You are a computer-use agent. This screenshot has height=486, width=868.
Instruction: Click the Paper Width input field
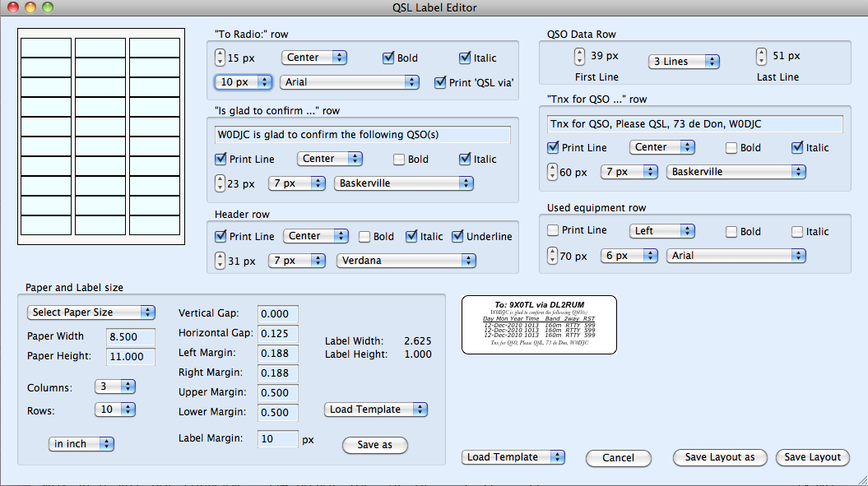[131, 336]
